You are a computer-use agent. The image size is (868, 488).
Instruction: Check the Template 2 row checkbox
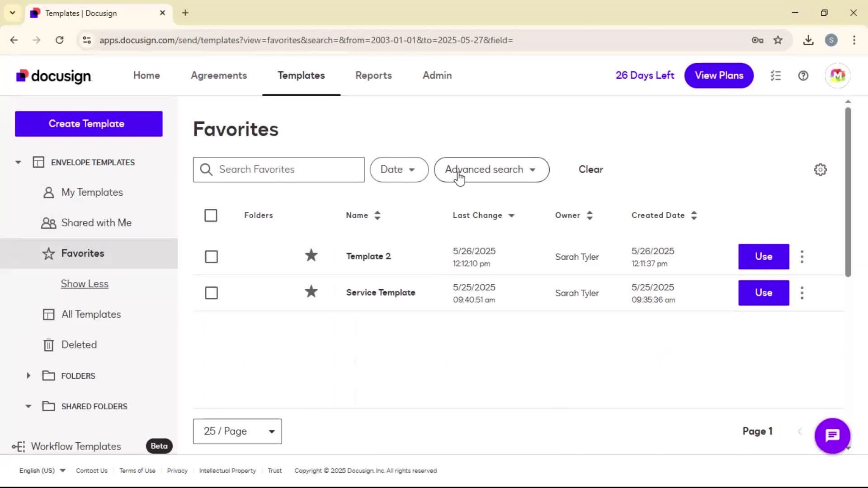click(x=211, y=257)
